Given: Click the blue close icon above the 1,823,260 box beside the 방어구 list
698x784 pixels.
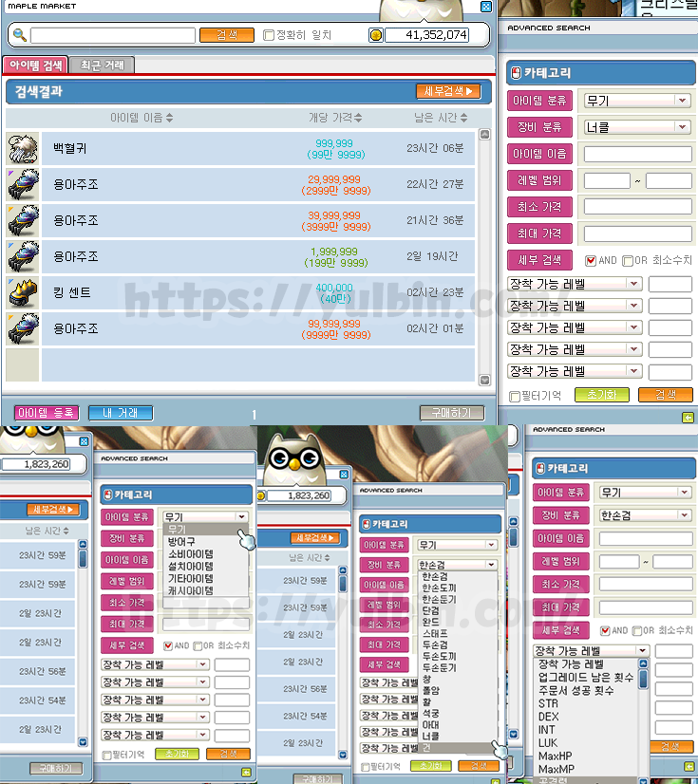Looking at the screenshot, I should pyautogui.click(x=85, y=441).
